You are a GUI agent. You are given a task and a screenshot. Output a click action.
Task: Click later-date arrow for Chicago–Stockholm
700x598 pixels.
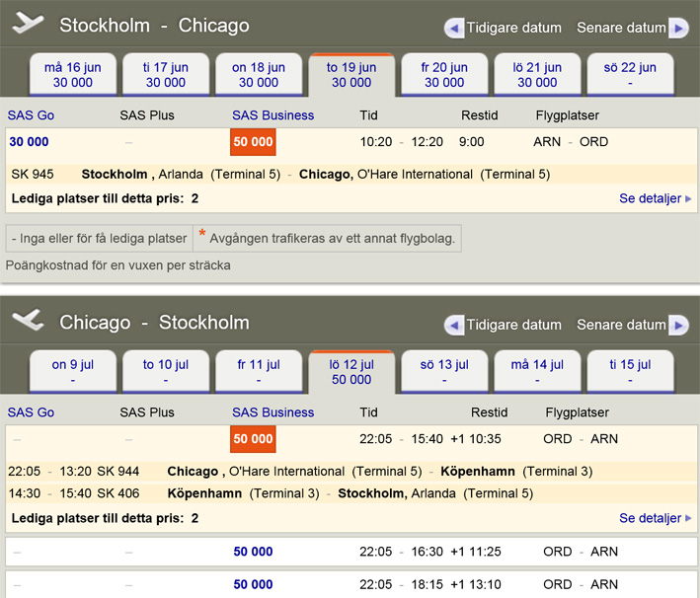tap(678, 325)
